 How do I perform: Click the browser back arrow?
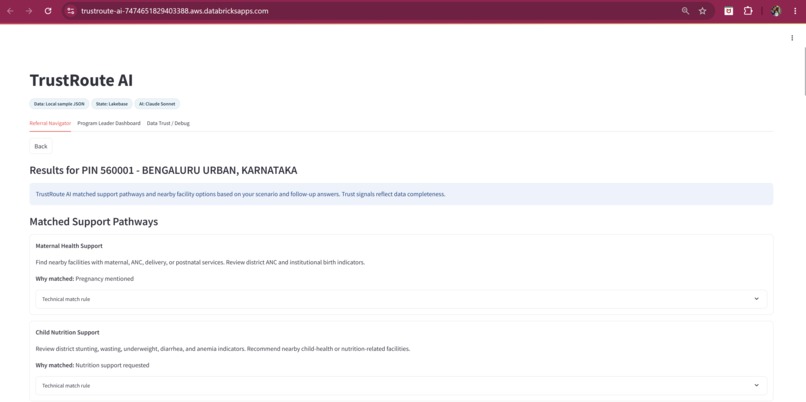click(10, 11)
